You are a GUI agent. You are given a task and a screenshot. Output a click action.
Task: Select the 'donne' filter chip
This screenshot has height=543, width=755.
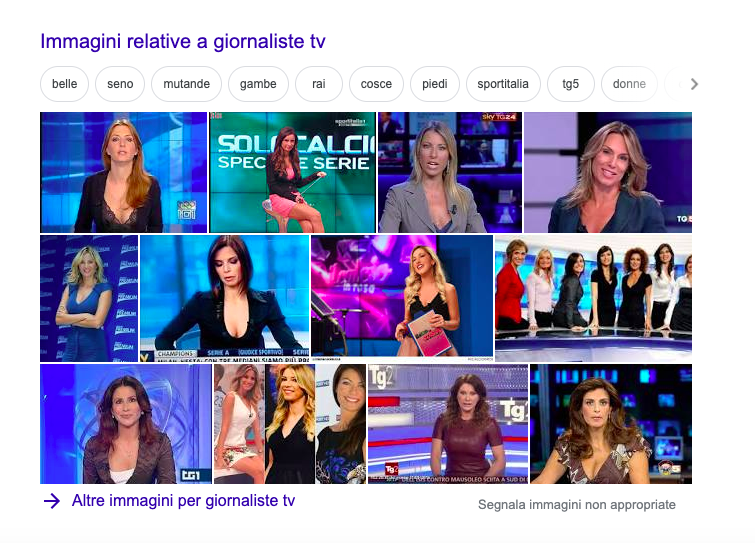[x=629, y=84]
